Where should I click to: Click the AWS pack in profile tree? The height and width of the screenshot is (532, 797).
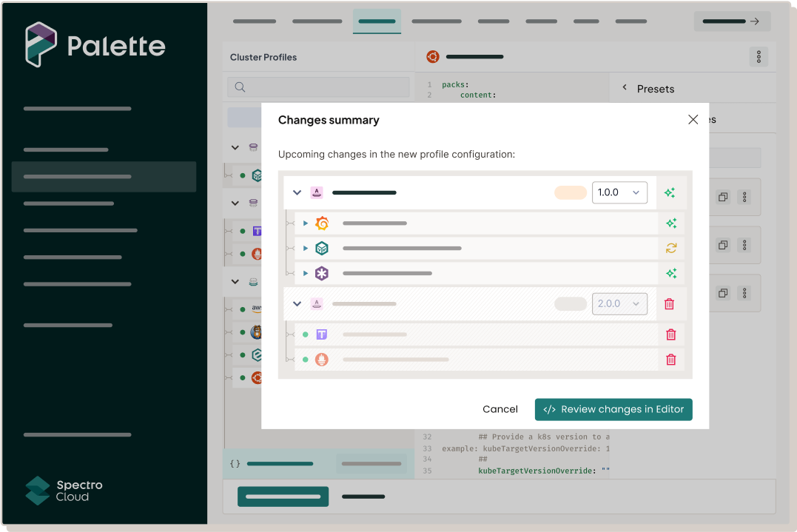(256, 309)
